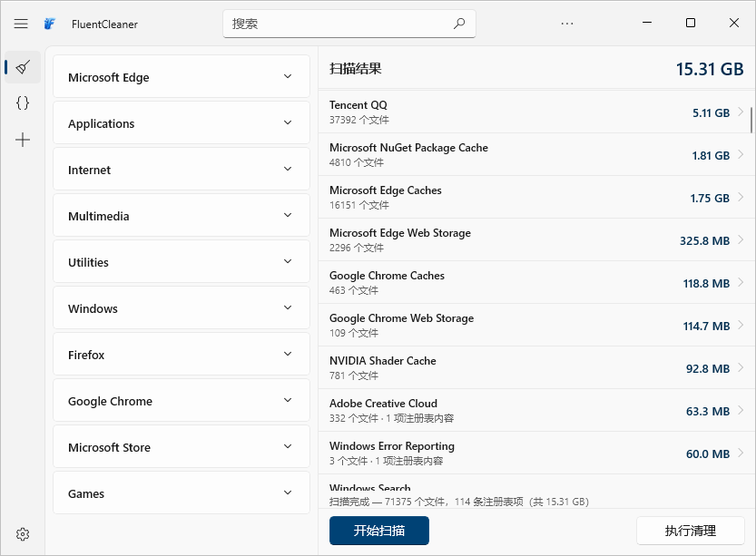Open Google Chrome Caches chevron arrow
This screenshot has height=556, width=756.
tap(741, 283)
